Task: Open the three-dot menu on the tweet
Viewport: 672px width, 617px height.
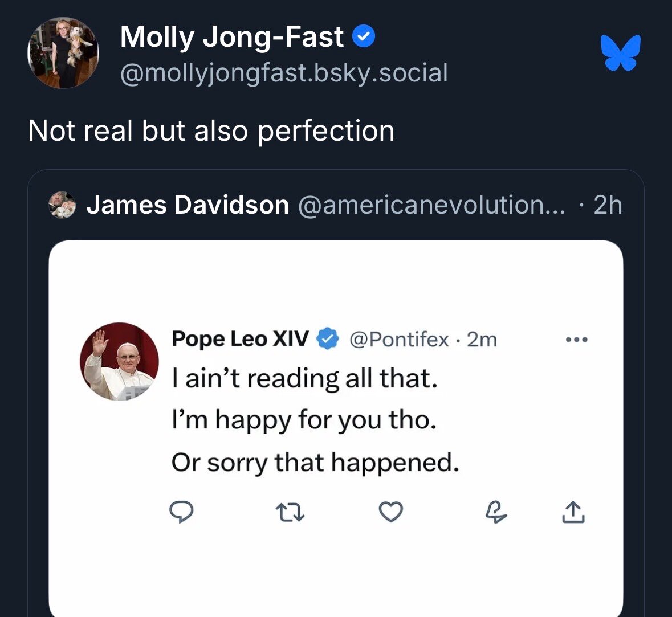Action: (x=576, y=340)
